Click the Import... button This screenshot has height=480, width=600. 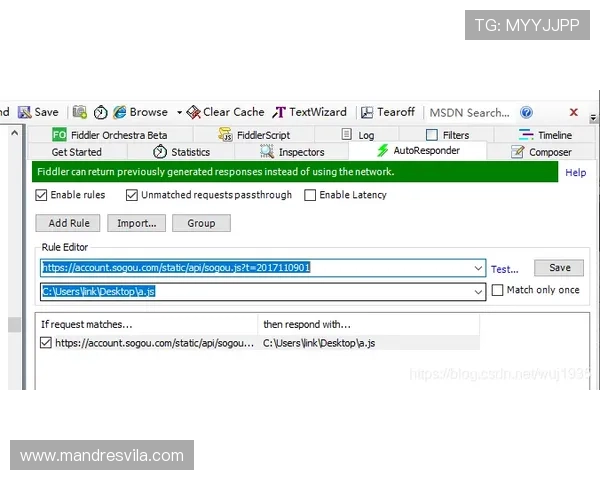[137, 223]
